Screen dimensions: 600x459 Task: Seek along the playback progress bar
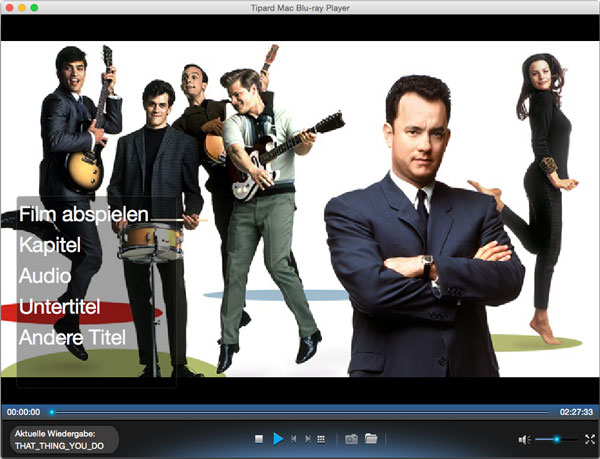[x=300, y=412]
